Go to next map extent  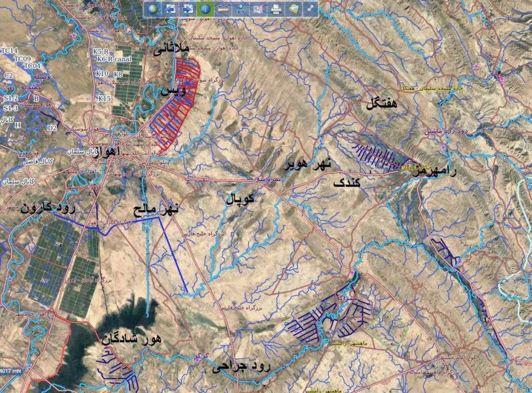coord(188,9)
